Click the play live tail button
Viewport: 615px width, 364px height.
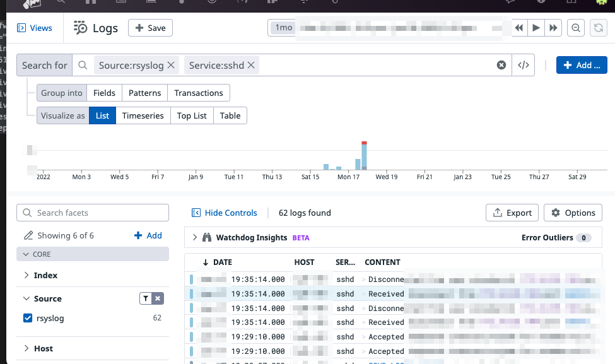pos(536,28)
